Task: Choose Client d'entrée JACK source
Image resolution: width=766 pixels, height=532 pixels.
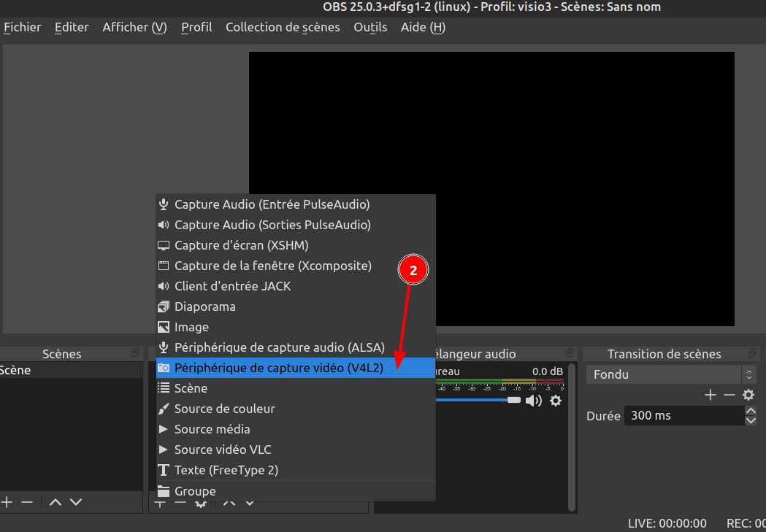Action: coord(296,287)
